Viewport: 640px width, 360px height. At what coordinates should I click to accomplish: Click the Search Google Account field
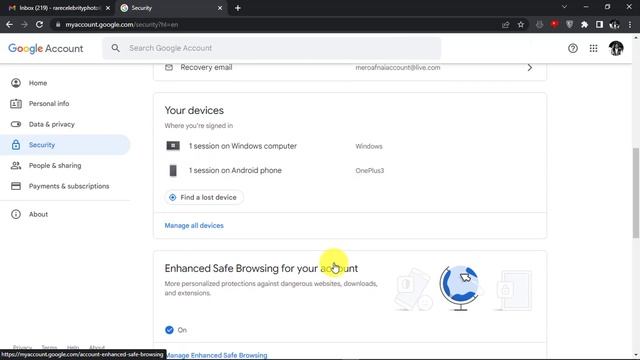click(x=271, y=48)
